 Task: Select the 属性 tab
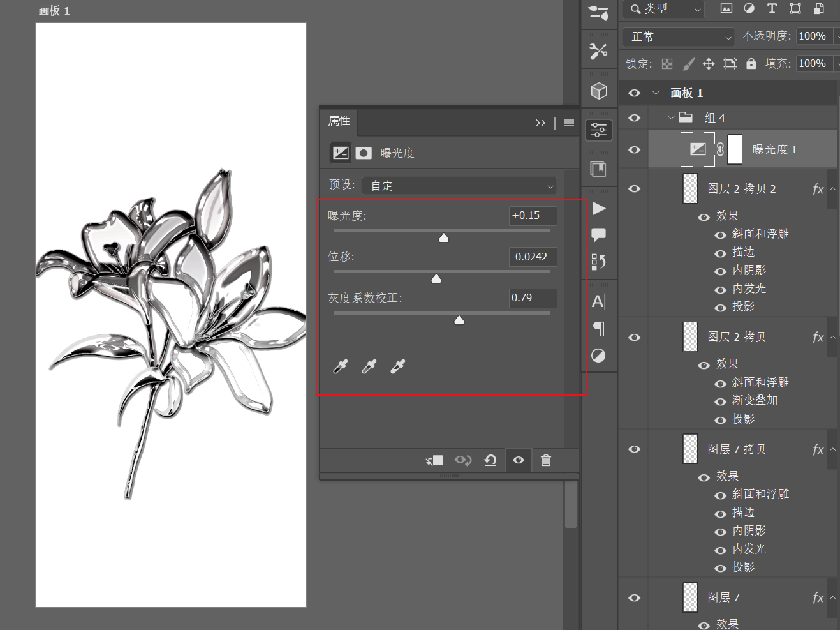(x=339, y=121)
